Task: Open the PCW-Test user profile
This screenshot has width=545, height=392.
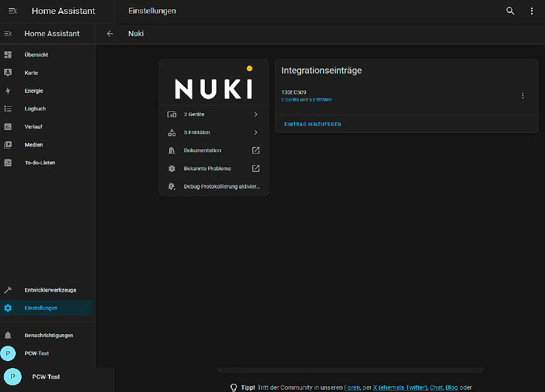Action: tap(36, 353)
